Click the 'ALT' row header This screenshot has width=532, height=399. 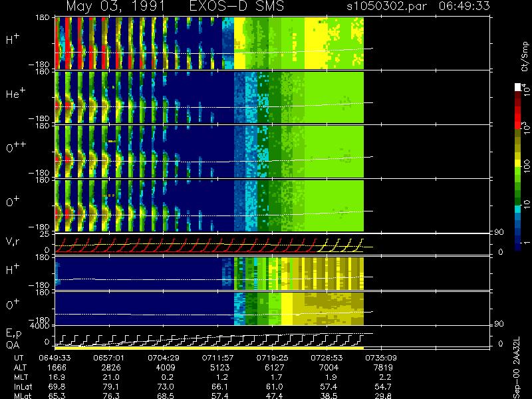tap(20, 368)
